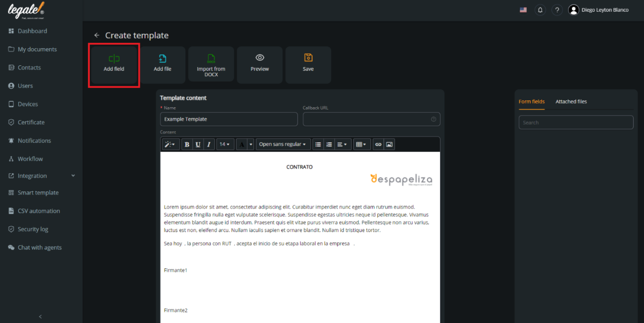Open the notifications bell icon
Viewport: 644px width, 323px height.
[540, 10]
